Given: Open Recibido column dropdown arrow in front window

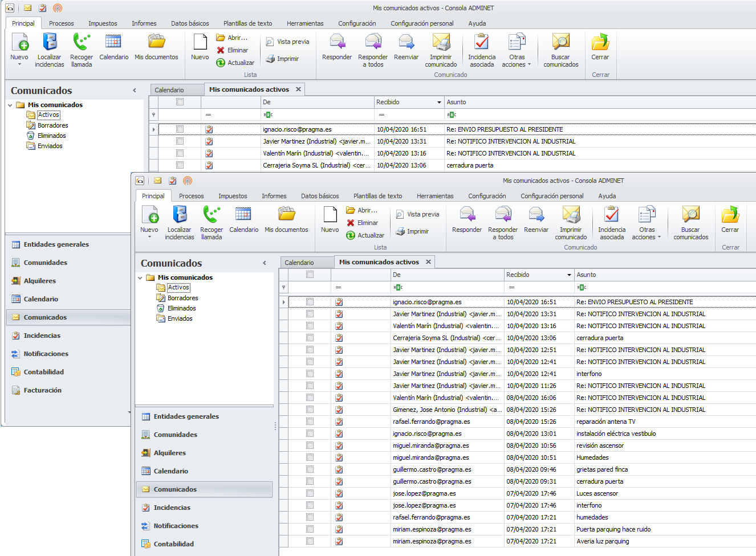Looking at the screenshot, I should click(569, 275).
